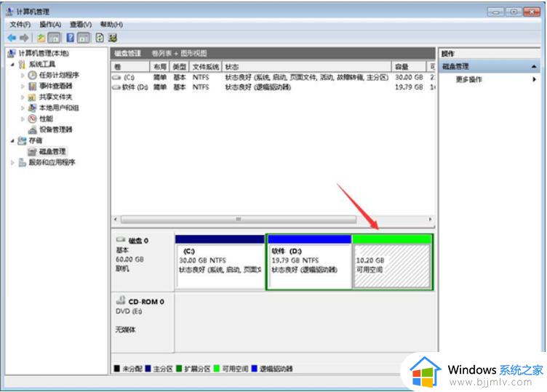Viewport: 547px width, 392px height.
Task: Select the 软件 (D:) 19.79 GB partition block
Action: pyautogui.click(x=310, y=262)
